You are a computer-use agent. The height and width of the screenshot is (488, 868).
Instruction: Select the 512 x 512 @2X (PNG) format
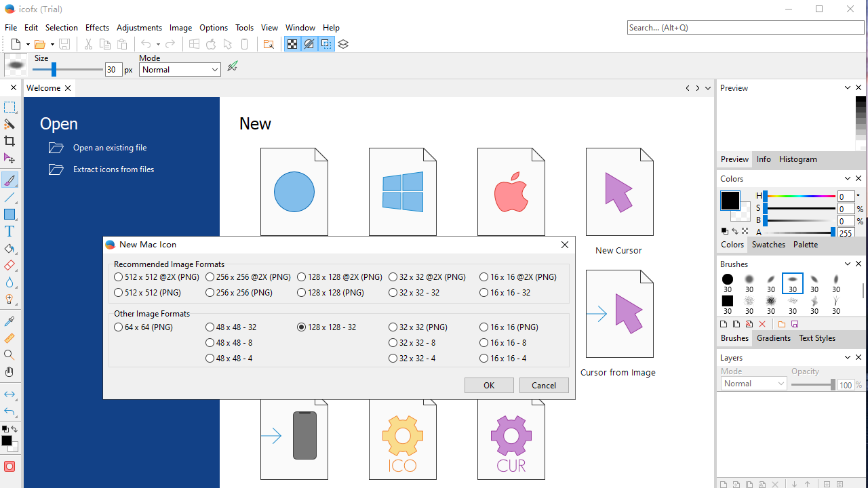(x=119, y=277)
